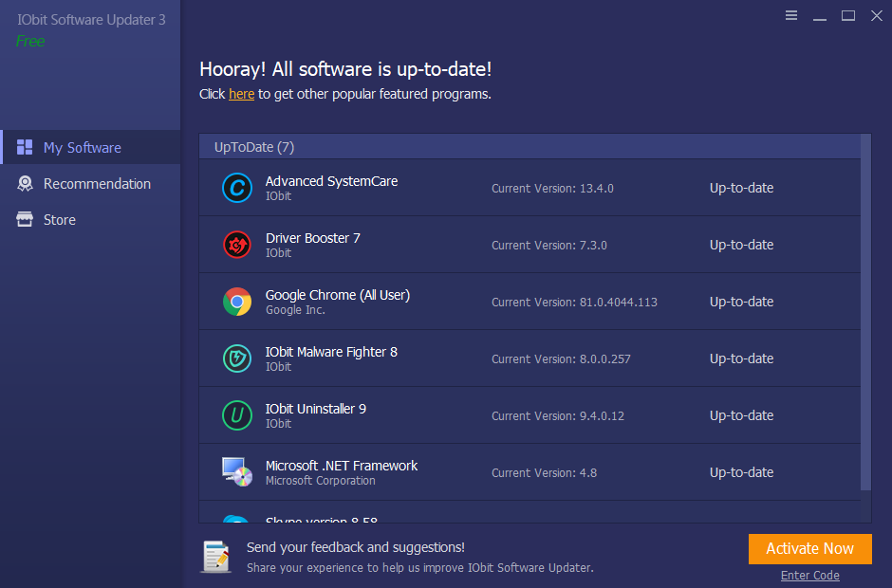Click the Store shop icon
This screenshot has width=892, height=588.
(x=25, y=219)
